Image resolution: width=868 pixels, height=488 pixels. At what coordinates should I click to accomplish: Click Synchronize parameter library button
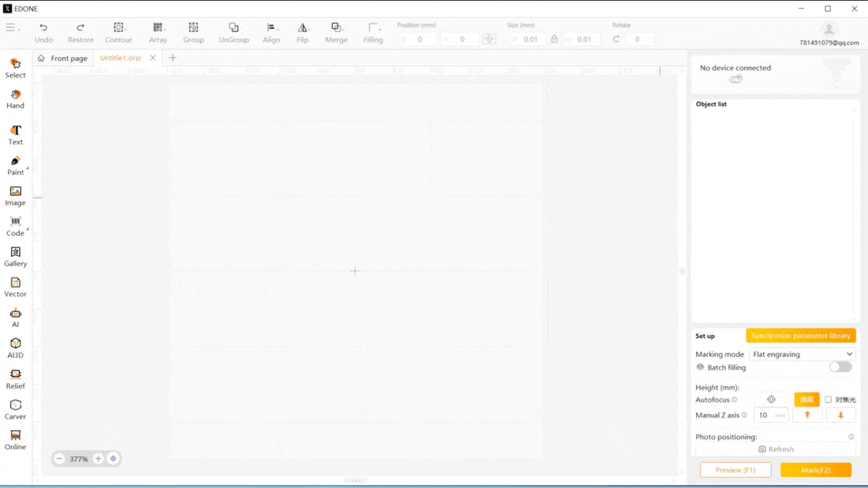tap(800, 335)
